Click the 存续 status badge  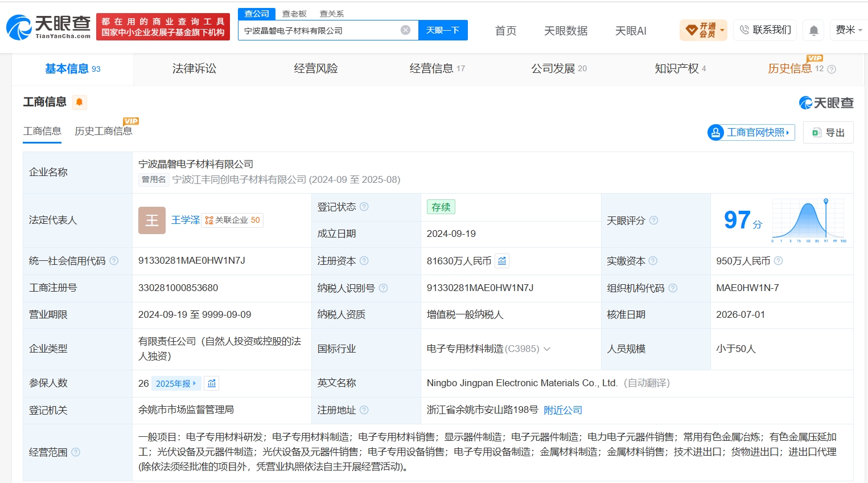441,207
